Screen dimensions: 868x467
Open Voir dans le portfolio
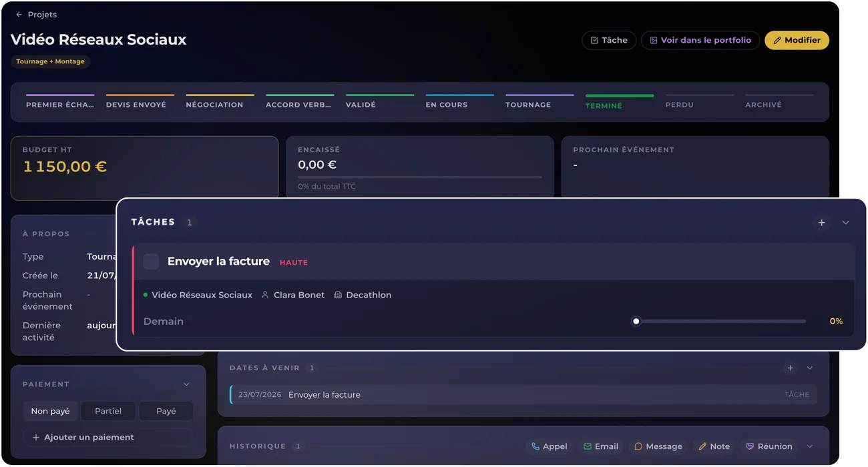(700, 40)
